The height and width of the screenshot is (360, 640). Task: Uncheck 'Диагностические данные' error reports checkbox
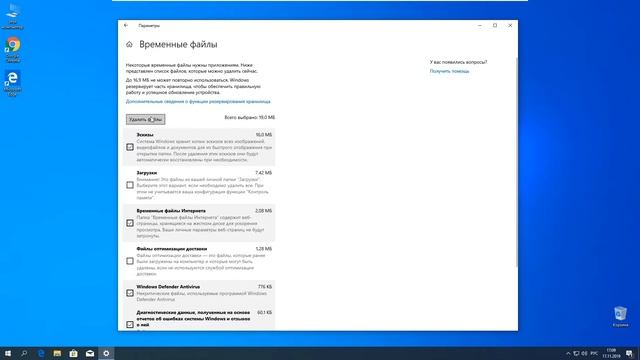(130, 324)
